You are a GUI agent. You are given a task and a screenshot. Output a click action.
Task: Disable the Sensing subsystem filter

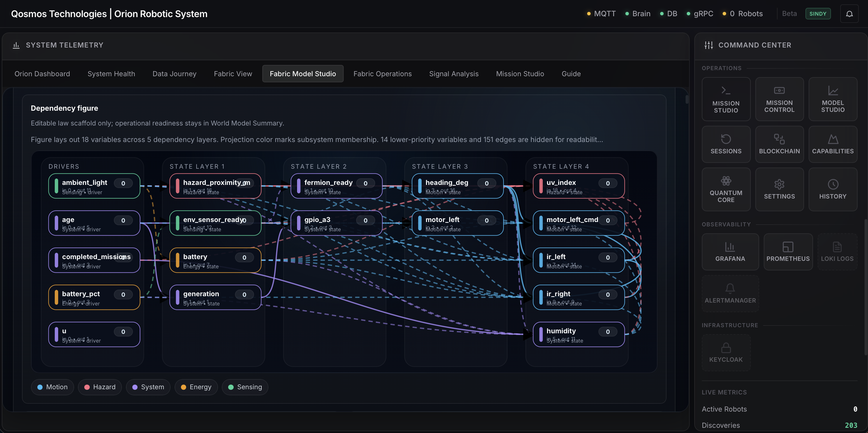tap(245, 387)
